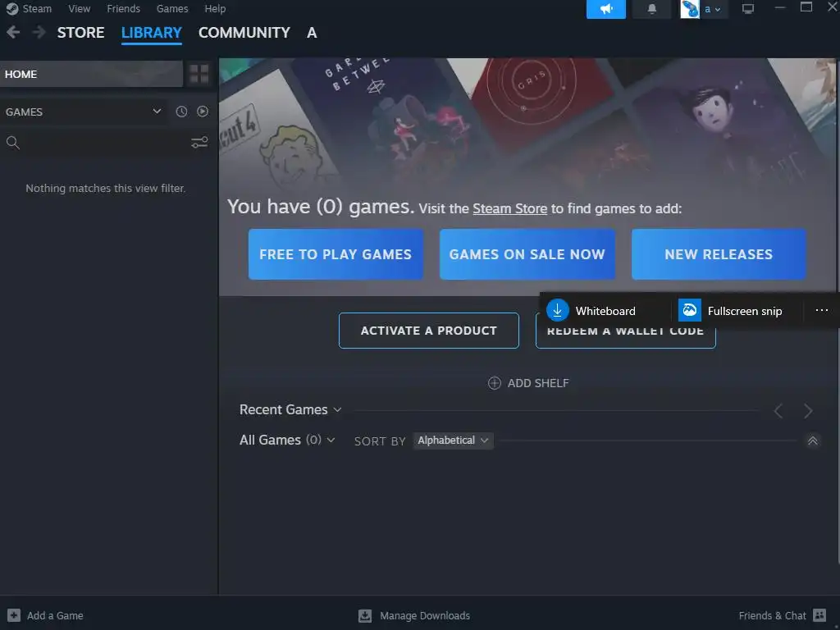This screenshot has width=840, height=630.
Task: Click the Fullscreen snip label
Action: [745, 311]
